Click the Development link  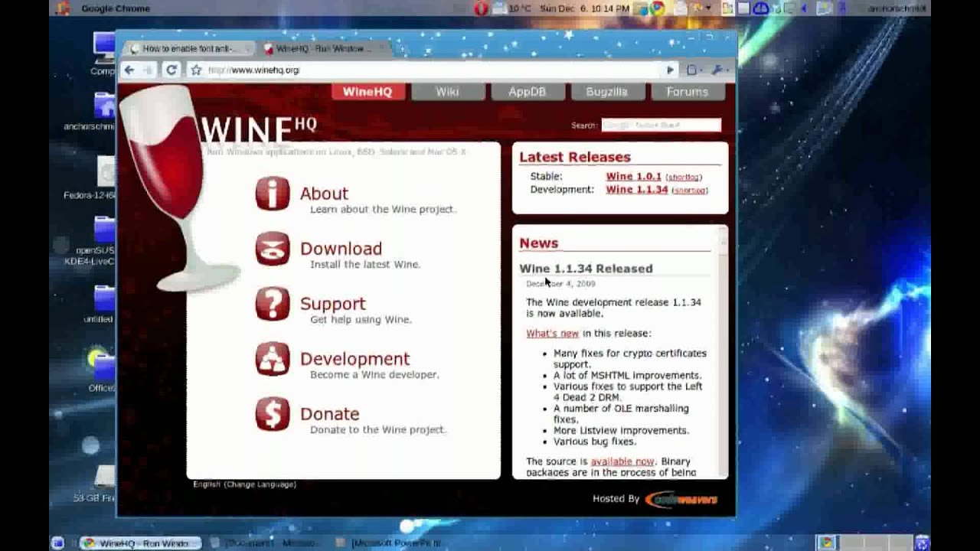coord(354,359)
